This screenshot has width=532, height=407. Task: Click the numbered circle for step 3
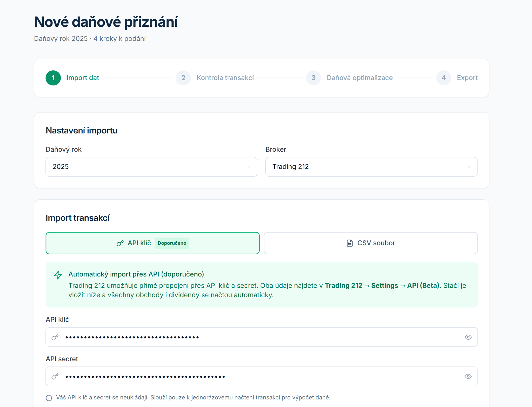click(x=313, y=78)
